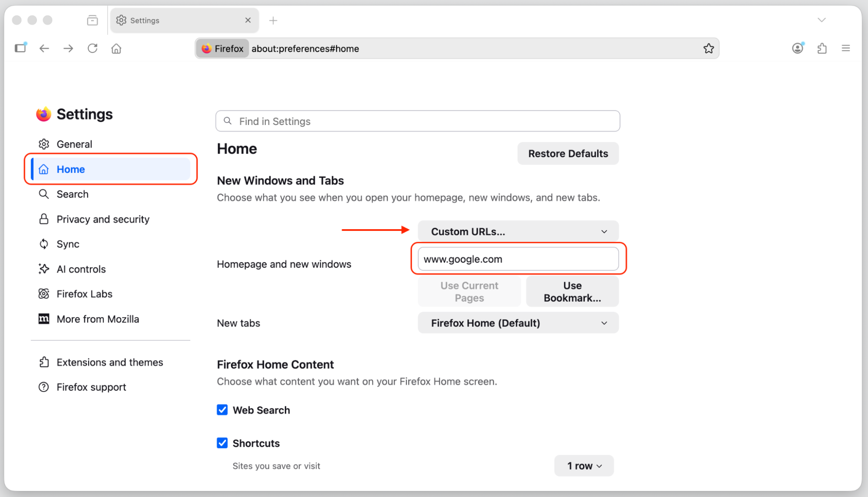The height and width of the screenshot is (497, 868).
Task: Click the www.google.com homepage field
Action: pyautogui.click(x=518, y=259)
